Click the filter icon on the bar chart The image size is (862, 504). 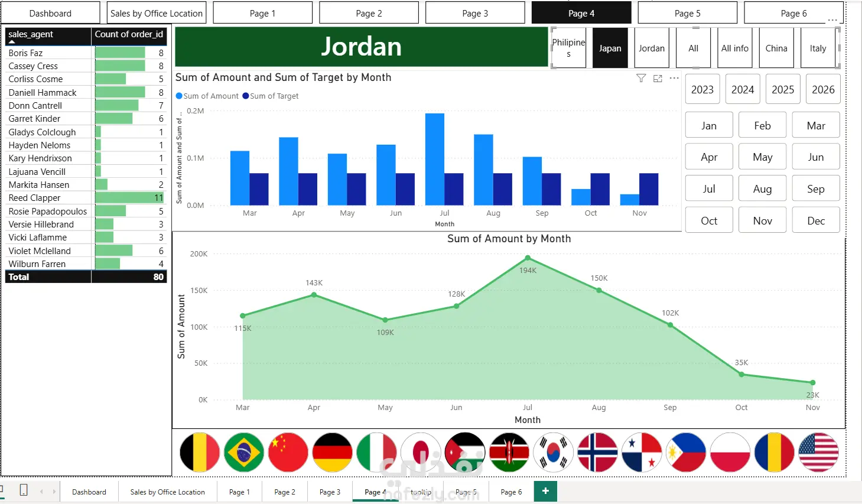pos(641,78)
